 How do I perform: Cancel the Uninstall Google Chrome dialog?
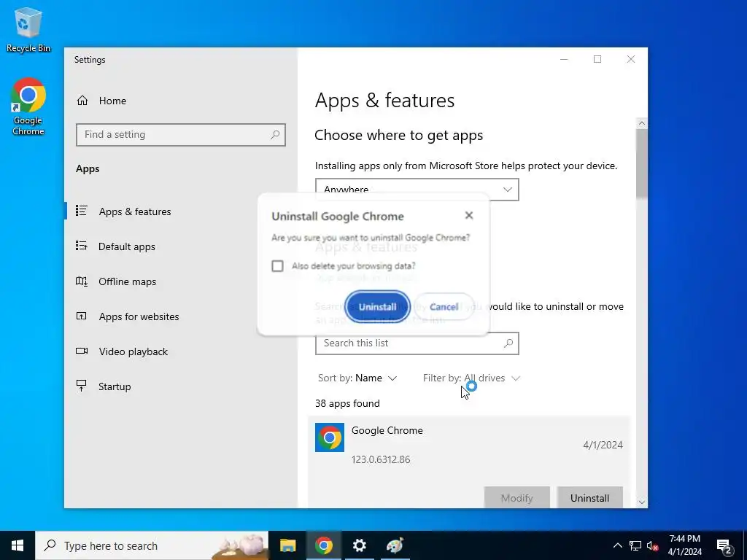pyautogui.click(x=444, y=307)
